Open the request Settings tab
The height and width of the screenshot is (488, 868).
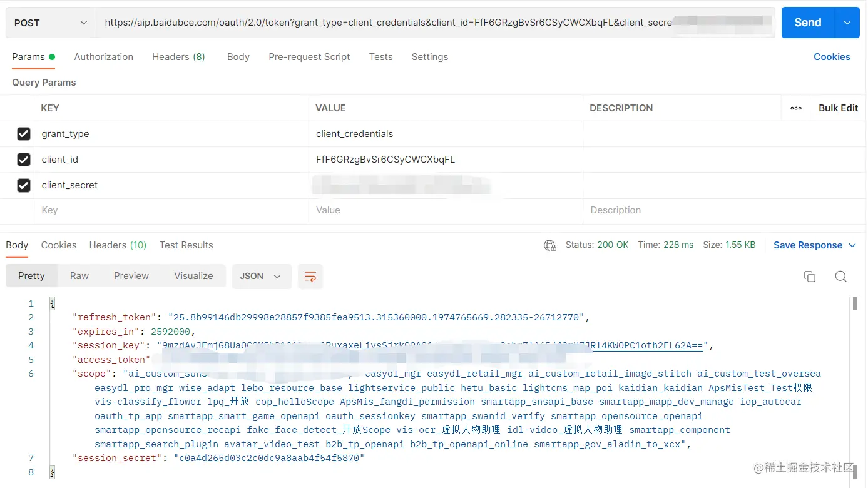(x=430, y=57)
